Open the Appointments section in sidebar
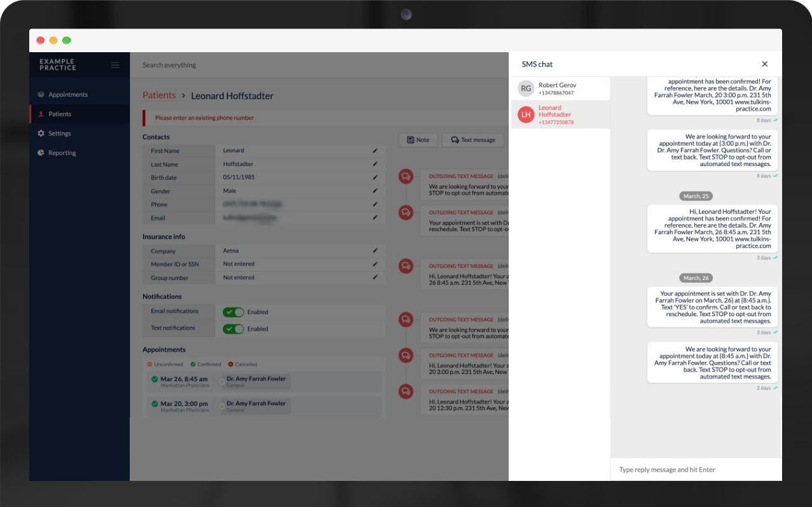The image size is (812, 507). tap(79, 95)
